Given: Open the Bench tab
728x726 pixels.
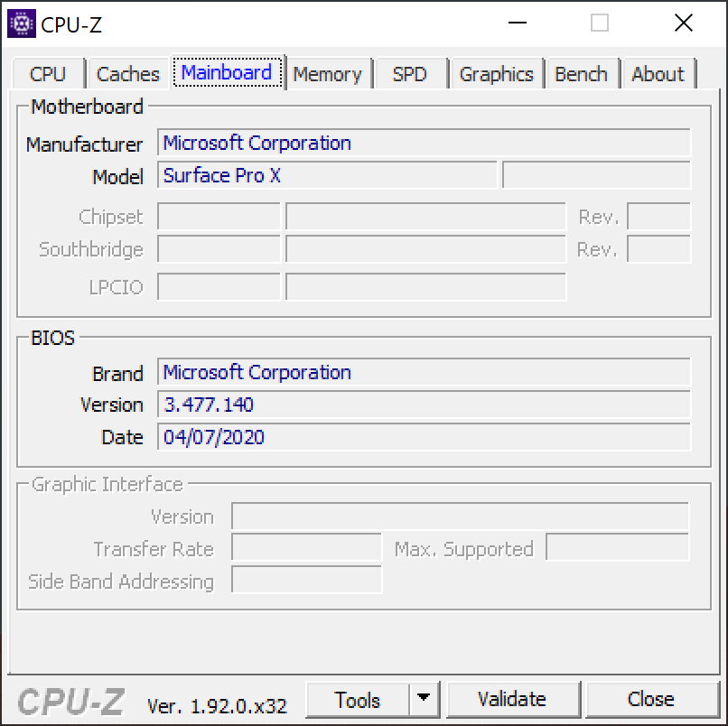Looking at the screenshot, I should tap(582, 74).
